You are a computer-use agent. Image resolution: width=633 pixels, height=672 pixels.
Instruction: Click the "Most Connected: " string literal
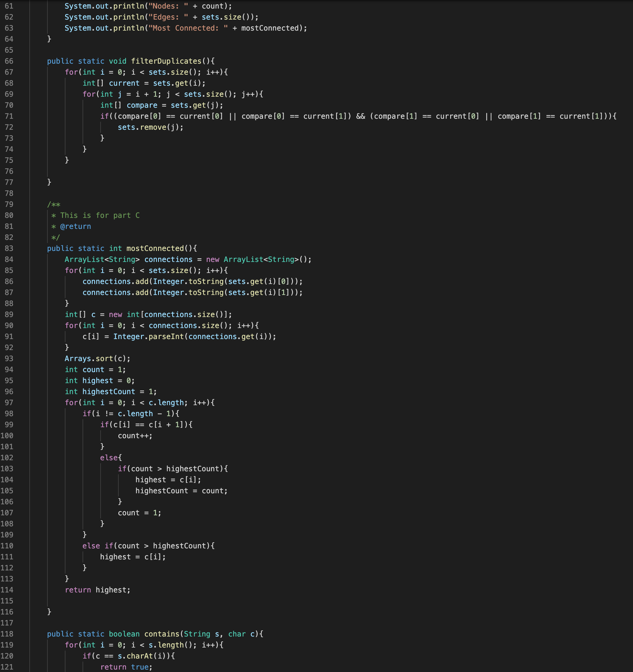188,28
